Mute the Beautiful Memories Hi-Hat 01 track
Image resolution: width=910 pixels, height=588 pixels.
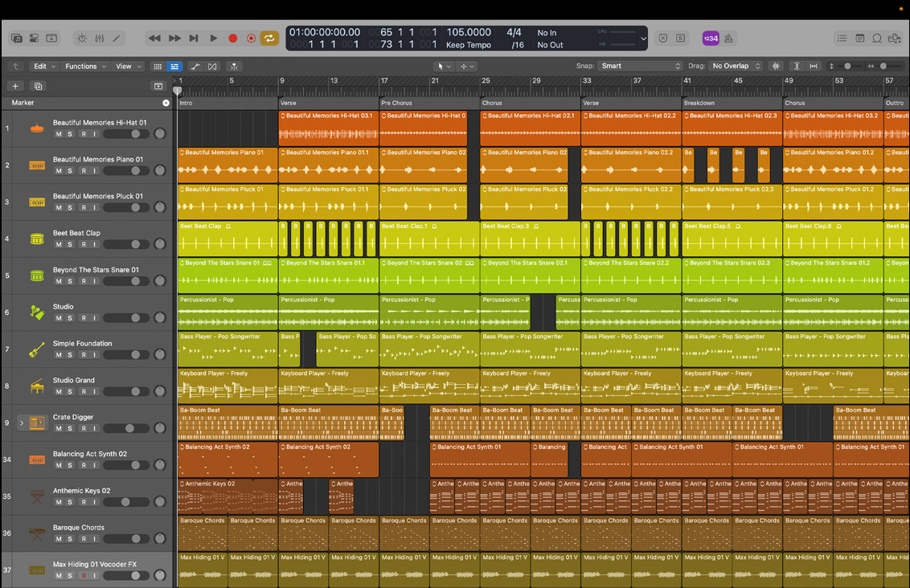click(x=59, y=134)
